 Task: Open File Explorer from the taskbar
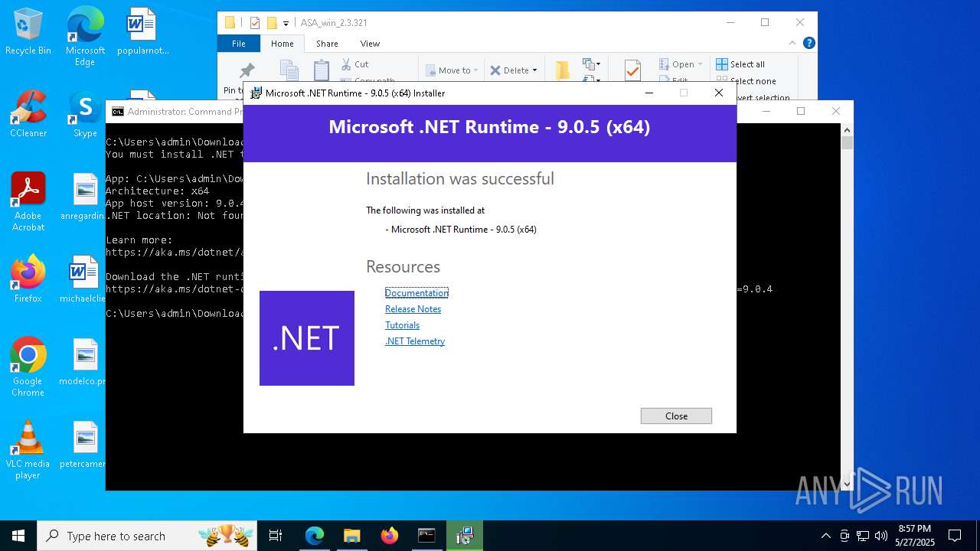click(351, 536)
